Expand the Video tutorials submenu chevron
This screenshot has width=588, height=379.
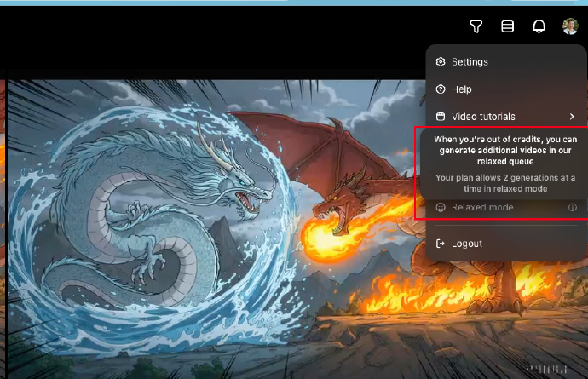[x=572, y=117]
